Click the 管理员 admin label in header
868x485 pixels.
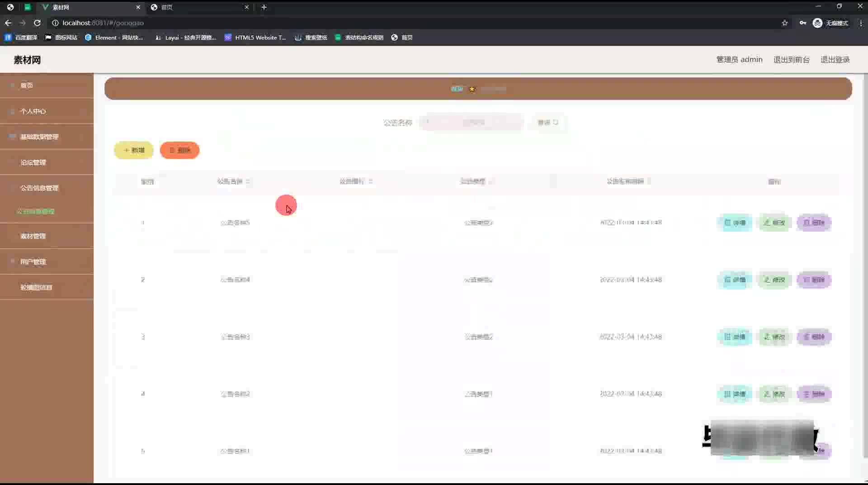pyautogui.click(x=739, y=60)
